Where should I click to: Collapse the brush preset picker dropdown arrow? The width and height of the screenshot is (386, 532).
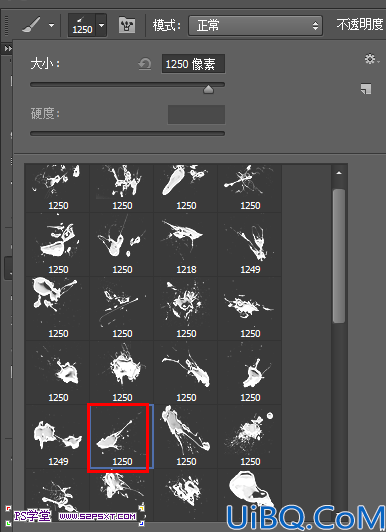[101, 25]
